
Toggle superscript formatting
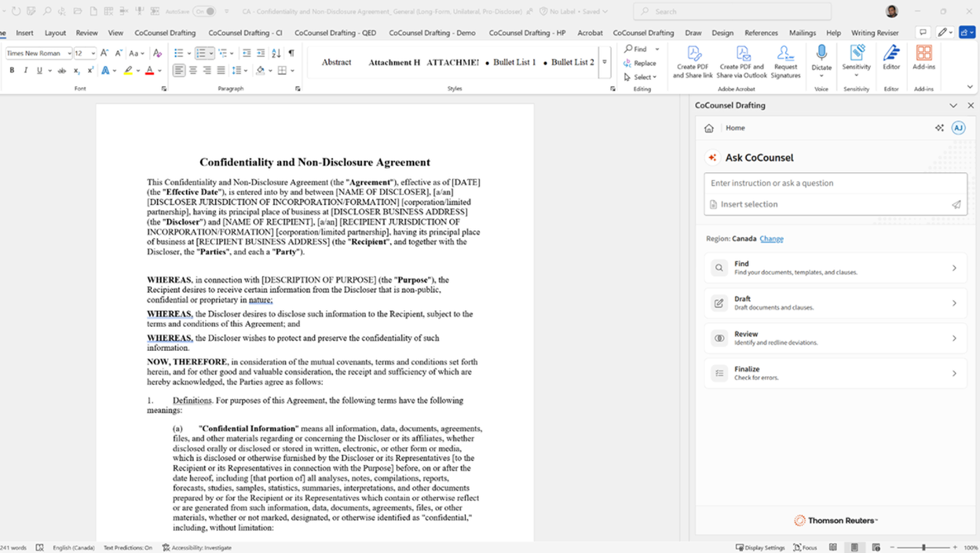[x=90, y=70]
